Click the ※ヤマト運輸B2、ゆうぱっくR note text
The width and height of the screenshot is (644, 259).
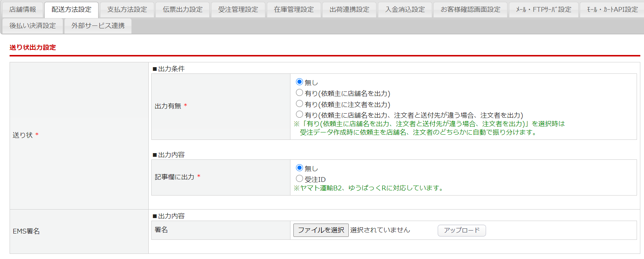[369, 188]
